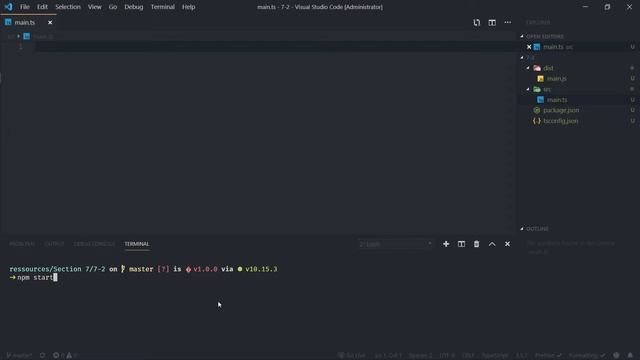Kill terminal with the trash icon
This screenshot has width=640, height=360.
(x=476, y=244)
